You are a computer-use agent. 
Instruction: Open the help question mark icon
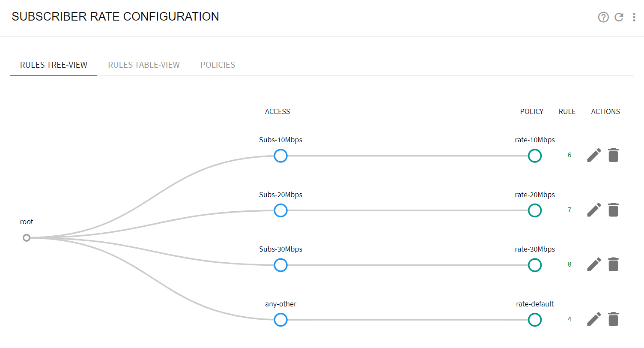[x=603, y=17]
